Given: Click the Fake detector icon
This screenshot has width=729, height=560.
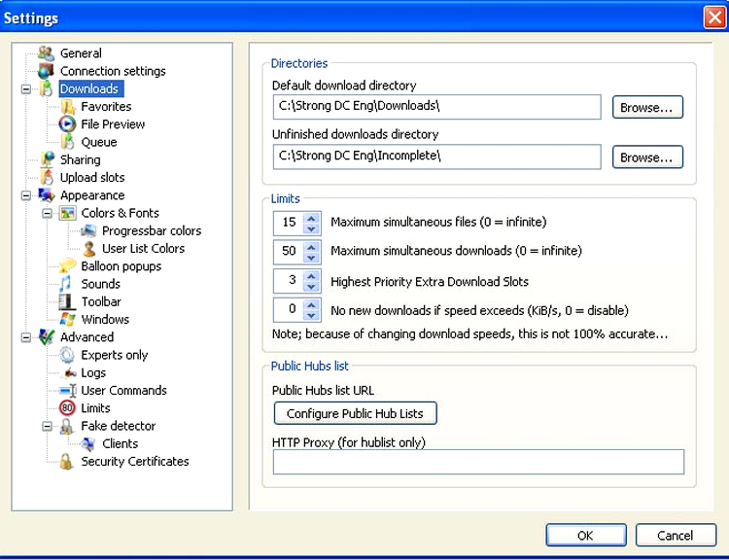Looking at the screenshot, I should [66, 426].
